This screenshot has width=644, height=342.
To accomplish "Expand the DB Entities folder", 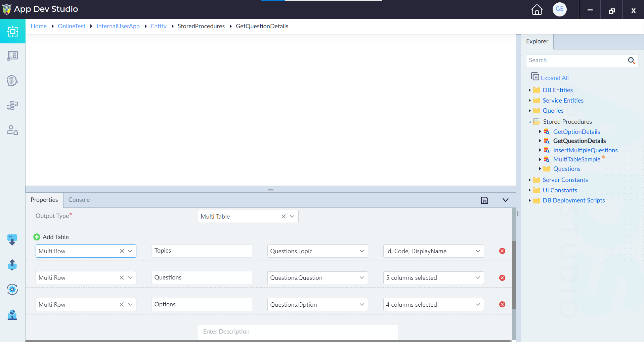I will click(529, 90).
